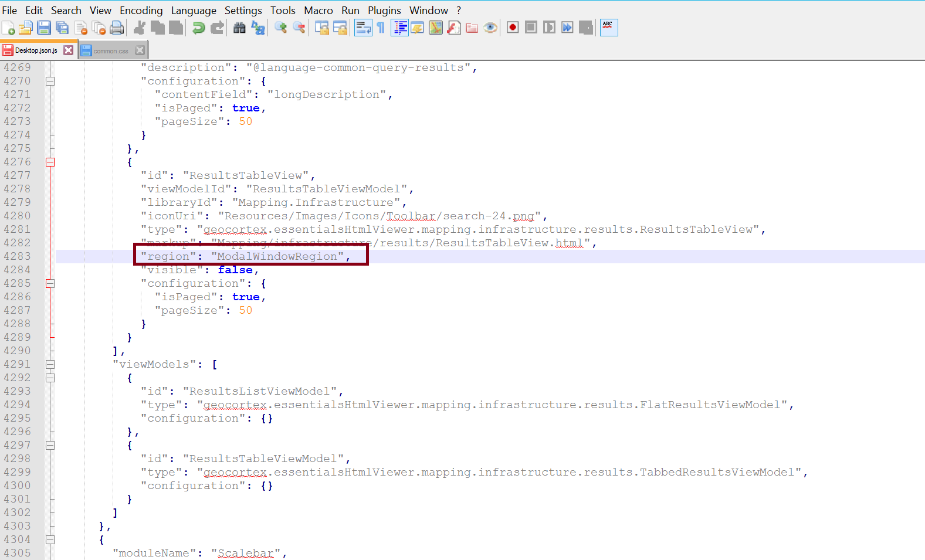Stop macro recording square icon
This screenshot has width=925, height=560.
(x=531, y=28)
